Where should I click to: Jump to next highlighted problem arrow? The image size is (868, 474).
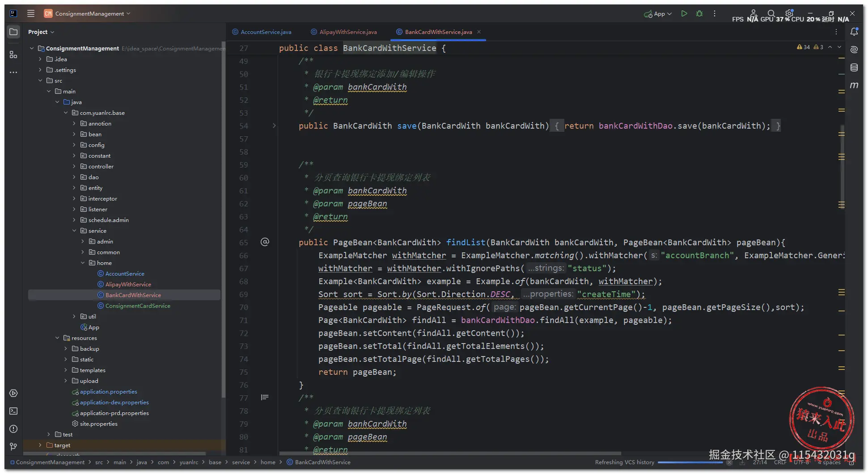click(x=839, y=47)
